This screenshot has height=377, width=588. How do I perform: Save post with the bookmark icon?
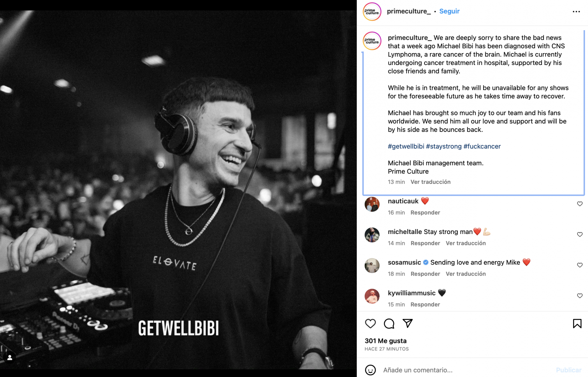tap(577, 323)
